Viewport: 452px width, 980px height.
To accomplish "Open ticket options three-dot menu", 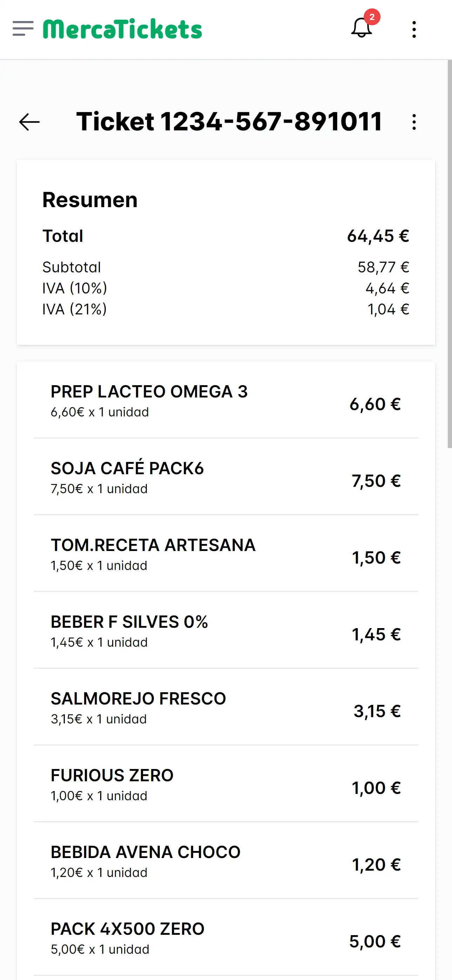I will 414,122.
